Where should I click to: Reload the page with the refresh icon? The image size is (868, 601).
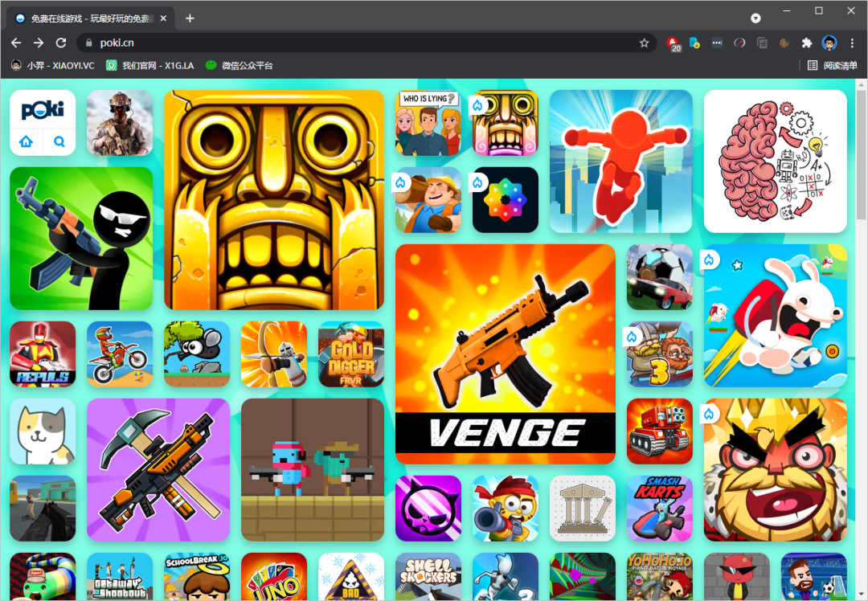point(61,43)
